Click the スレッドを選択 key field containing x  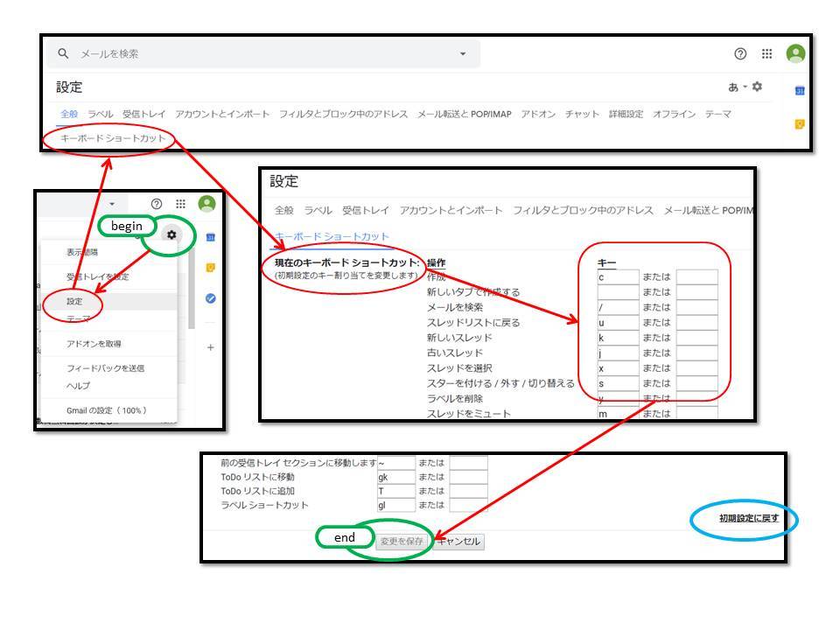pyautogui.click(x=619, y=368)
